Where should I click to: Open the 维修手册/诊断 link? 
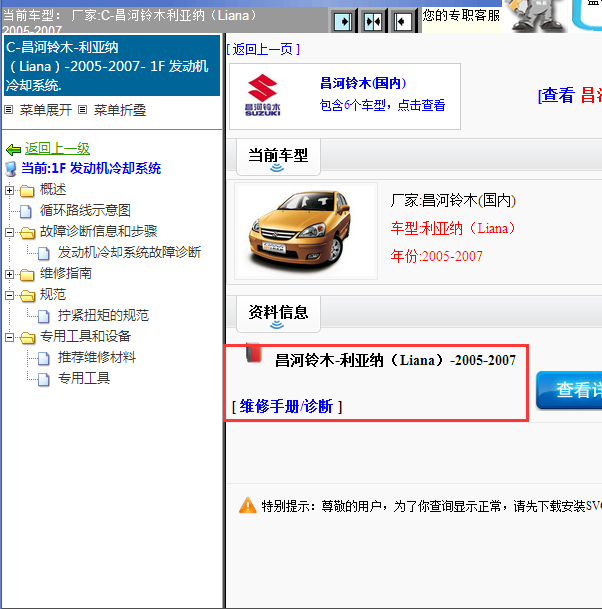[287, 407]
